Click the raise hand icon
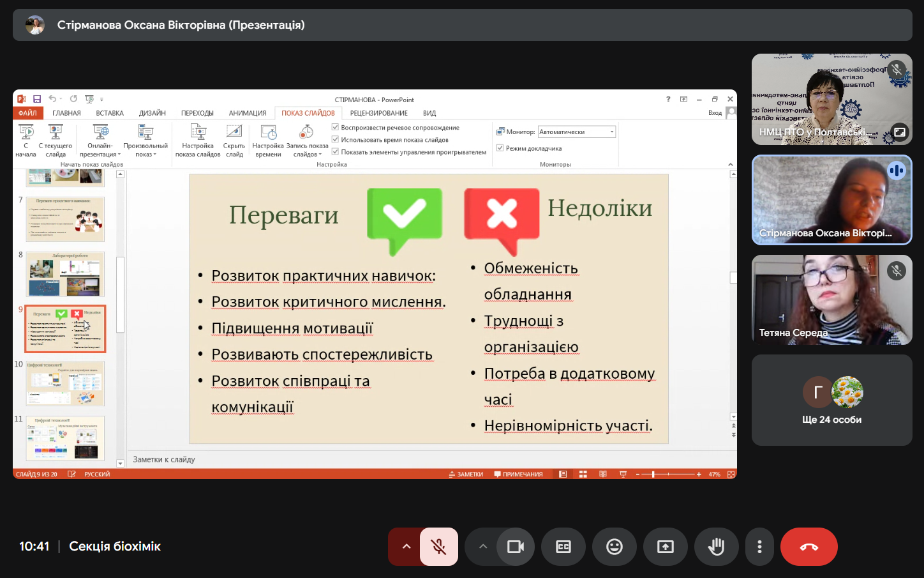The image size is (924, 578). click(716, 547)
